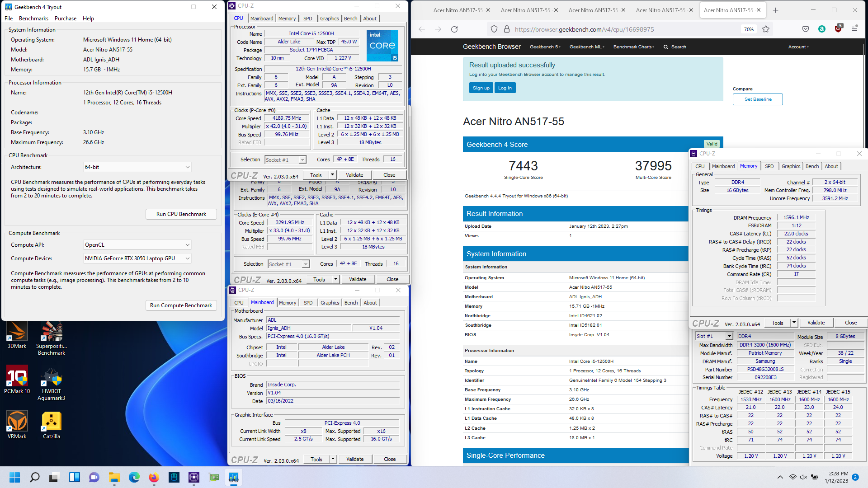
Task: Bookmark this page with the star icon
Action: point(766,29)
